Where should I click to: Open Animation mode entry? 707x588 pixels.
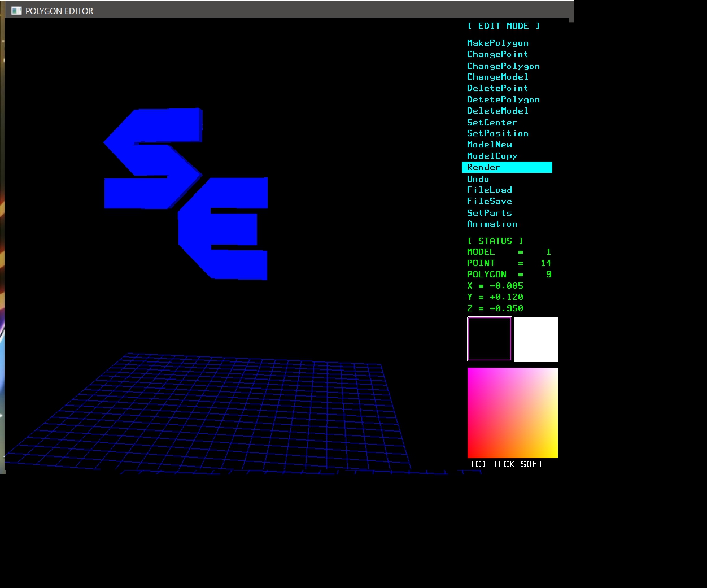coord(492,224)
